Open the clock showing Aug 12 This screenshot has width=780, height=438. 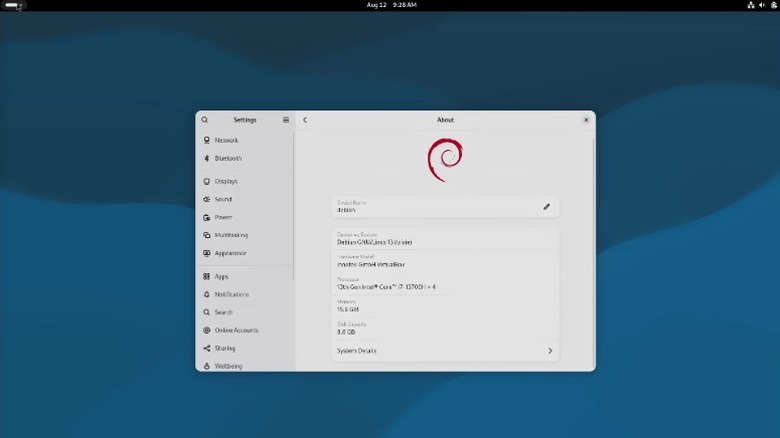391,5
